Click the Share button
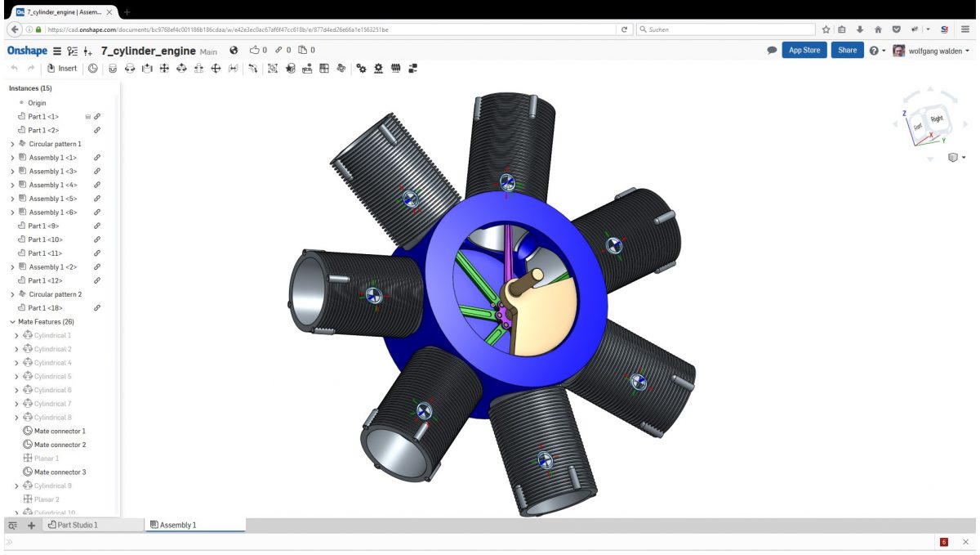The image size is (980, 555). 847,50
